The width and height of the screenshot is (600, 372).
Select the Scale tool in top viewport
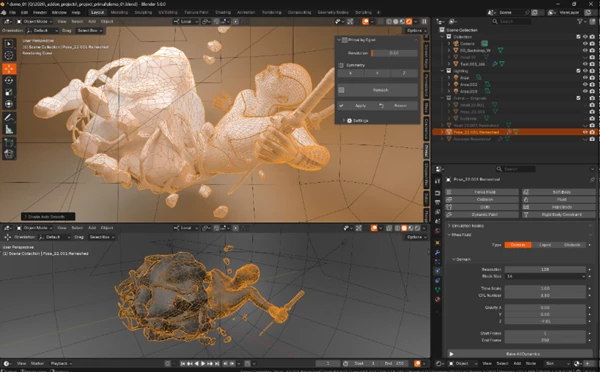(x=9, y=92)
